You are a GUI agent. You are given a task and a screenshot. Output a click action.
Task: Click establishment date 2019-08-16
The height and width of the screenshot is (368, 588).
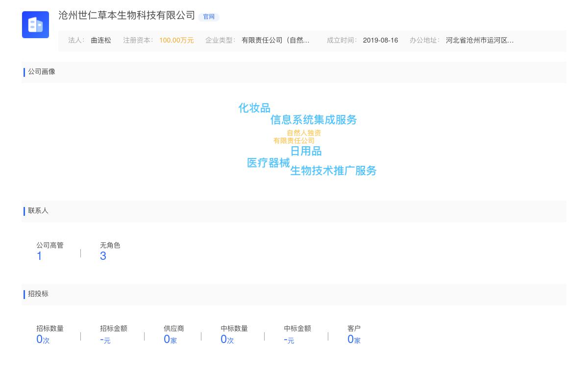pyautogui.click(x=380, y=41)
